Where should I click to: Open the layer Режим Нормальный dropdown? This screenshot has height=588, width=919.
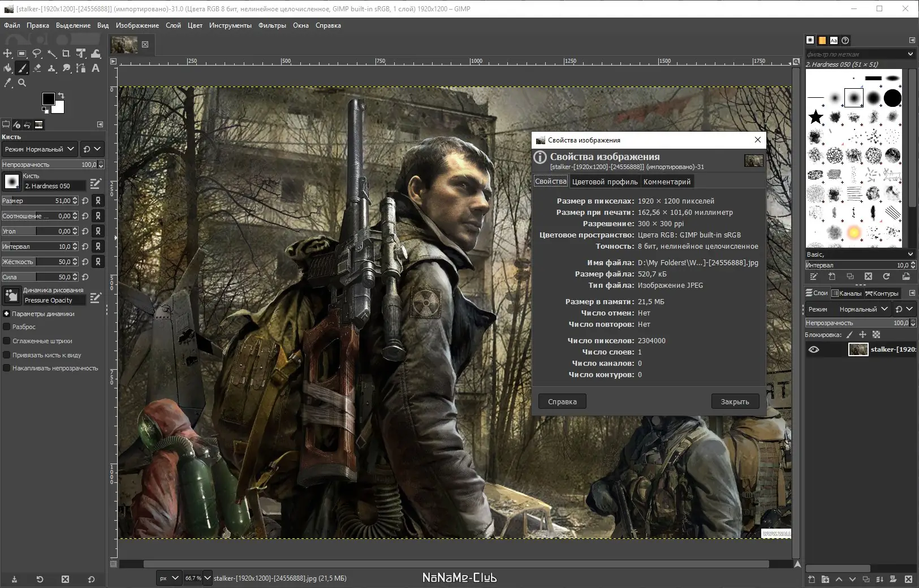860,309
